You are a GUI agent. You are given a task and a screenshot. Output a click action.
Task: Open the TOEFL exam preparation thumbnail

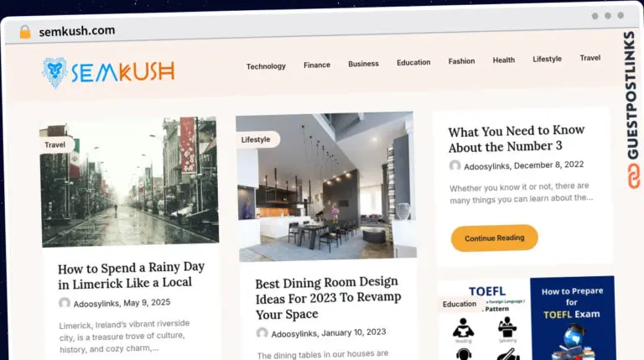pos(527,319)
